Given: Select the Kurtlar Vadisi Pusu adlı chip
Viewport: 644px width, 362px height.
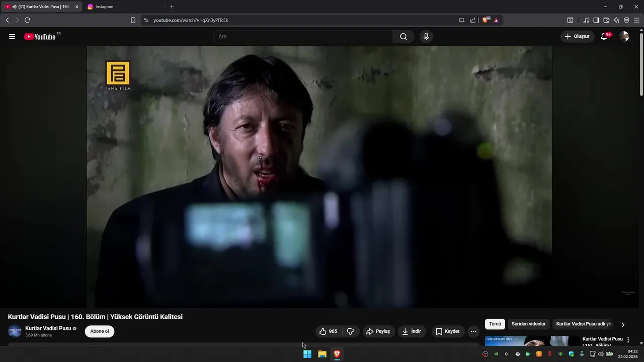Looking at the screenshot, I should click(584, 324).
